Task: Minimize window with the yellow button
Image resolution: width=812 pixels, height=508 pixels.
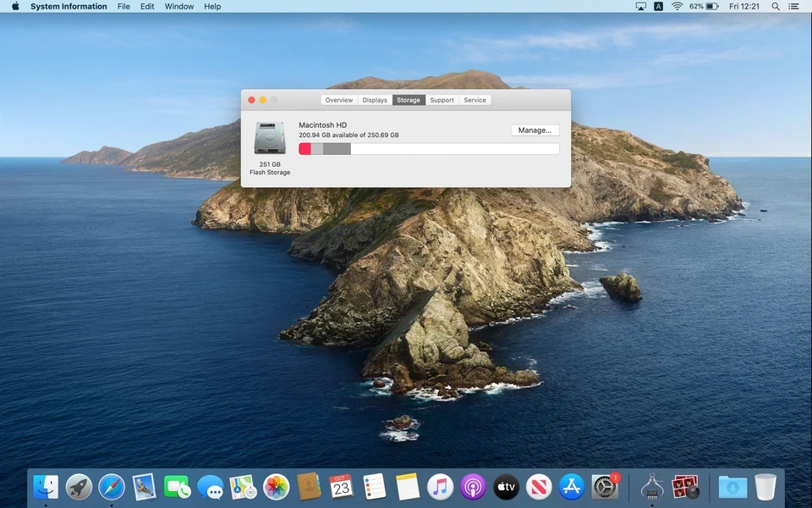Action: point(262,100)
